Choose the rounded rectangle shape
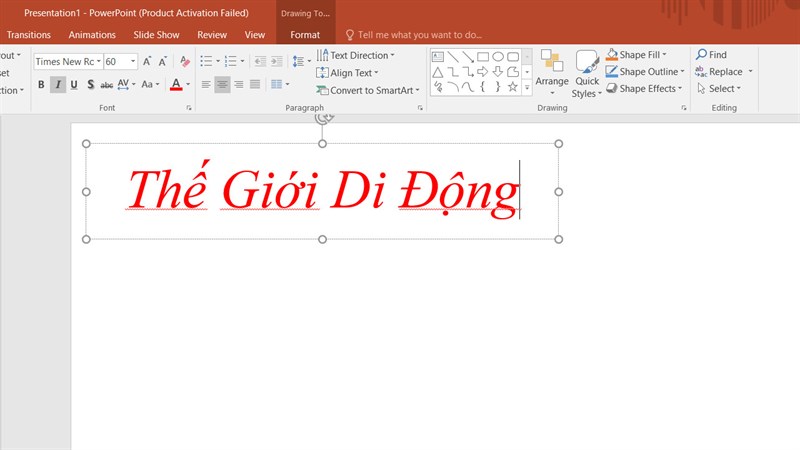This screenshot has width=800, height=450. pos(513,57)
